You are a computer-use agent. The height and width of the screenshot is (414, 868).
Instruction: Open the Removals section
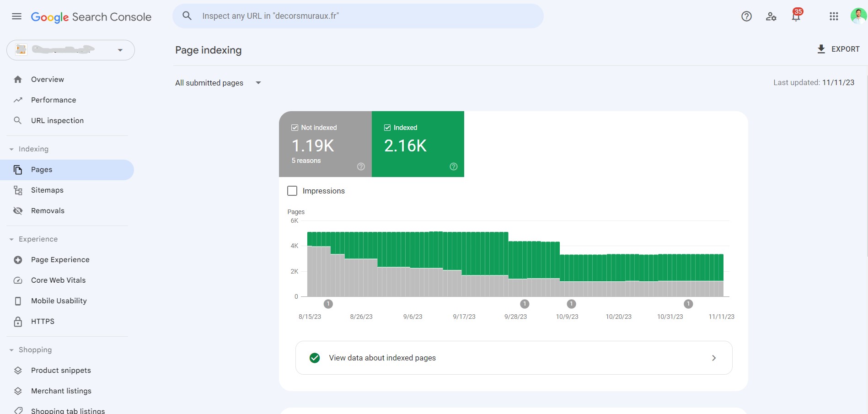[48, 210]
